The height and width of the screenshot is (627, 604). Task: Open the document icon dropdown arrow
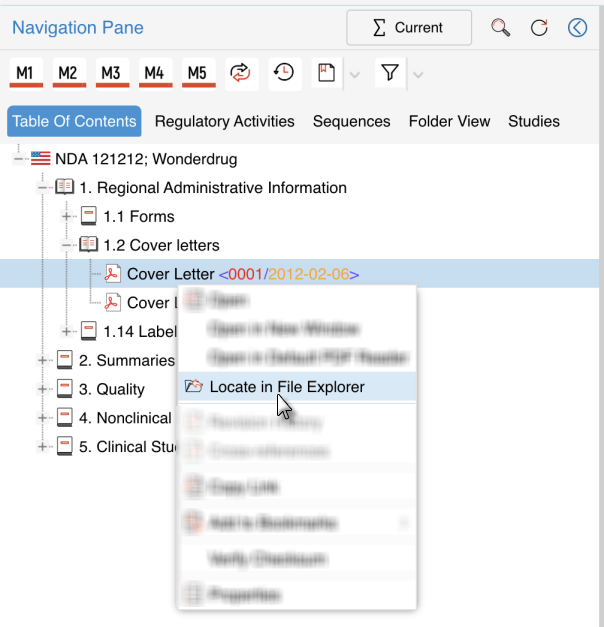[353, 74]
